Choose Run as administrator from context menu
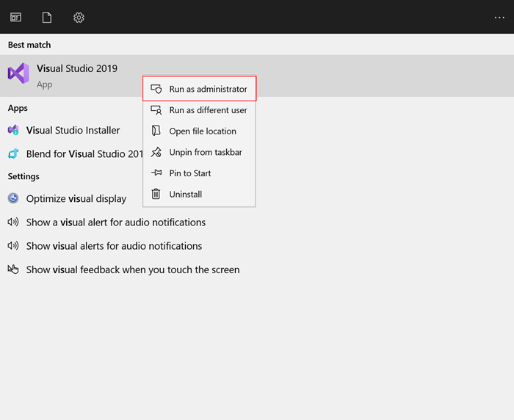514x420 pixels. point(199,89)
